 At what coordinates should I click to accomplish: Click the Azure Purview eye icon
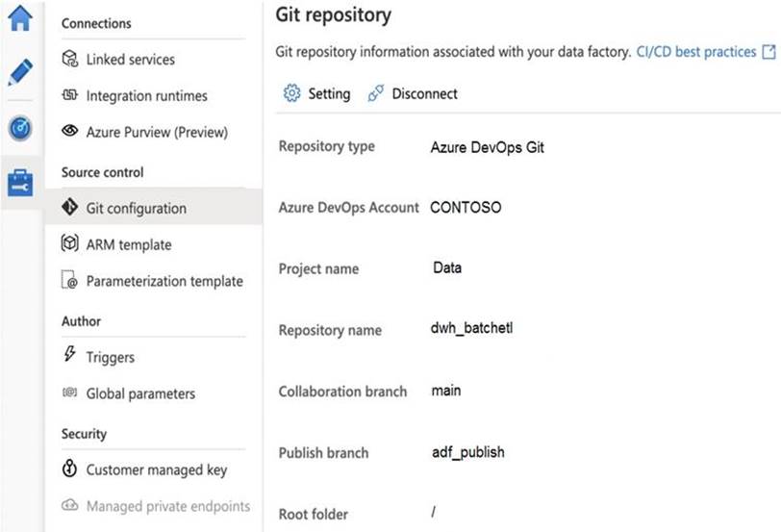[x=69, y=132]
